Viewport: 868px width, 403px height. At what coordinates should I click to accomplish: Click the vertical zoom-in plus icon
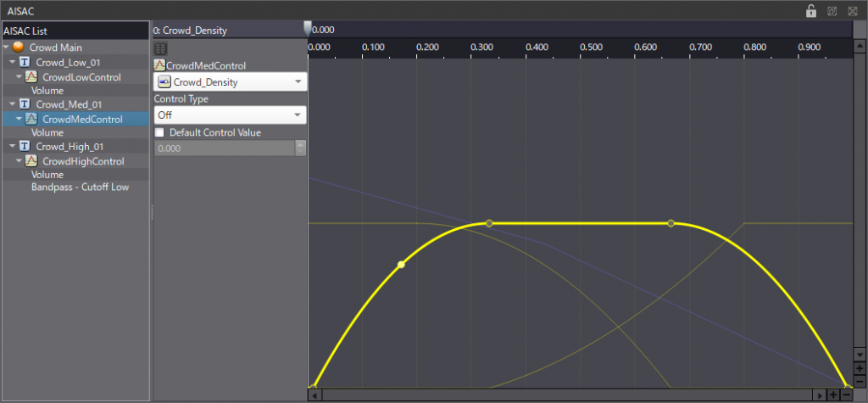860,369
